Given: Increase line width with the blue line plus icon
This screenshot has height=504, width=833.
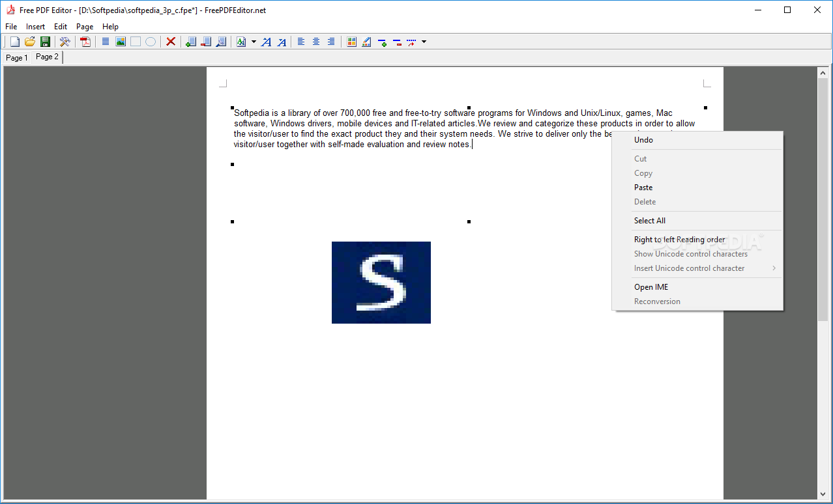Looking at the screenshot, I should [382, 42].
